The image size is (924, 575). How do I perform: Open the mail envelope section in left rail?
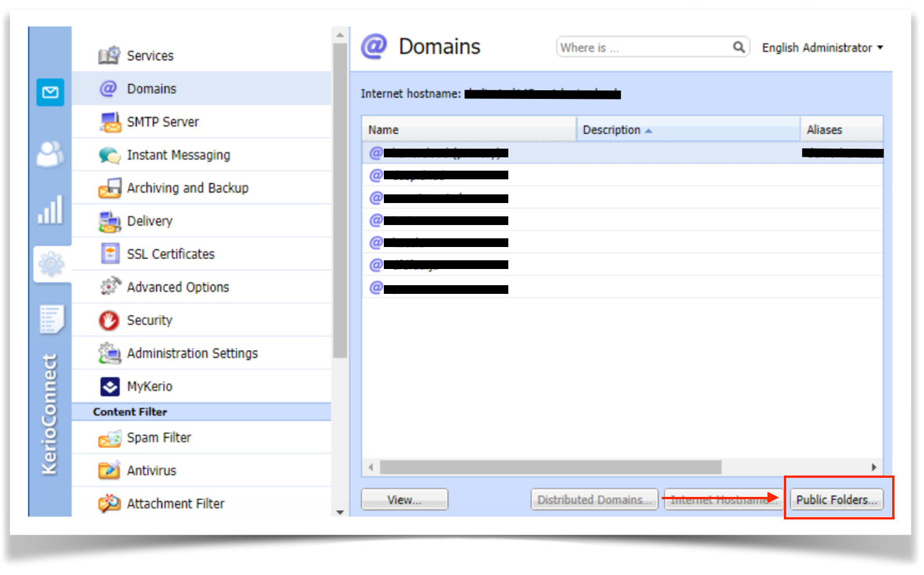pyautogui.click(x=50, y=93)
